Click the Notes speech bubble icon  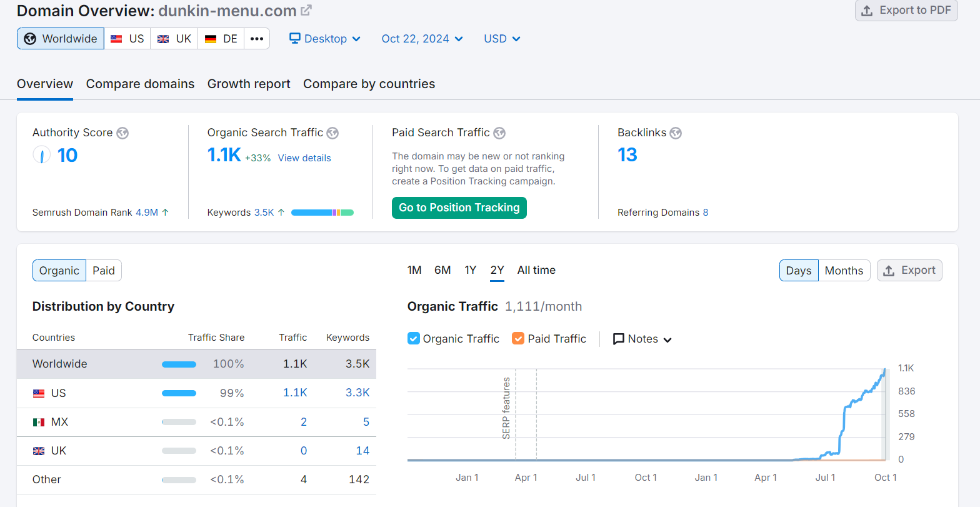click(619, 339)
